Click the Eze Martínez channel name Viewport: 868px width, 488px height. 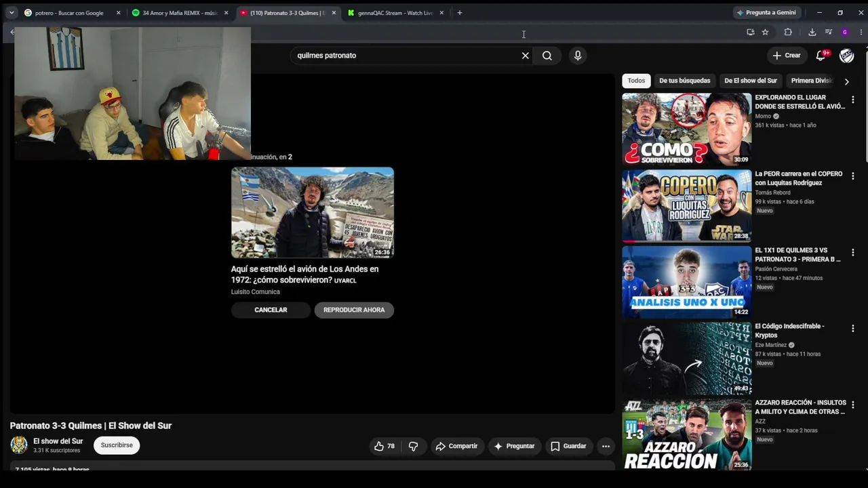click(771, 345)
